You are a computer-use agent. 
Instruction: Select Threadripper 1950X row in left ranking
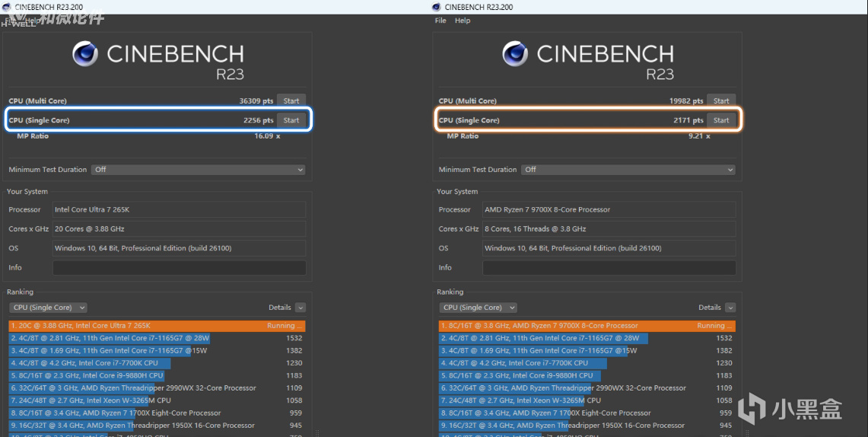[x=157, y=426]
